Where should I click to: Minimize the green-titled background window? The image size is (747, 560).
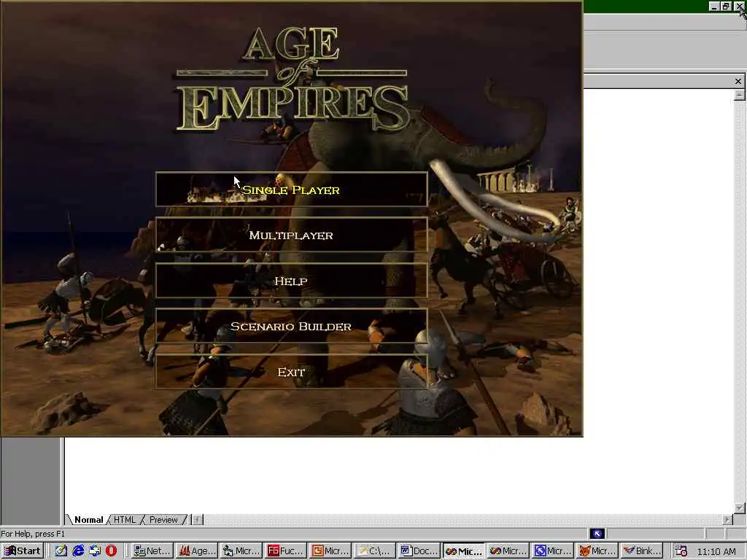click(714, 6)
